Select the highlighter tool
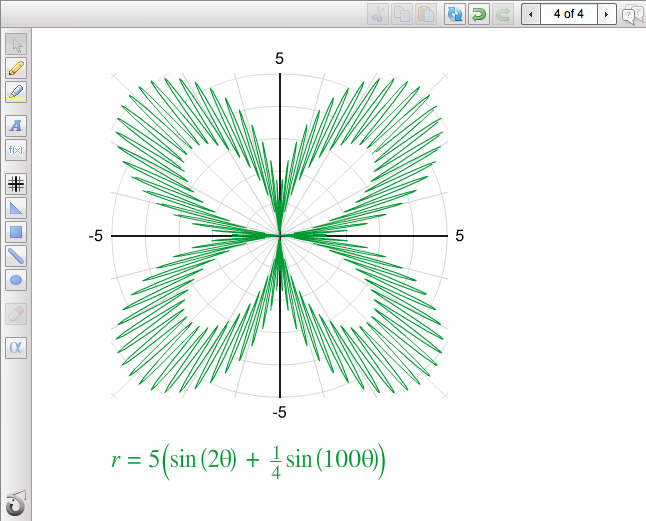This screenshot has width=646, height=521. pyautogui.click(x=16, y=92)
